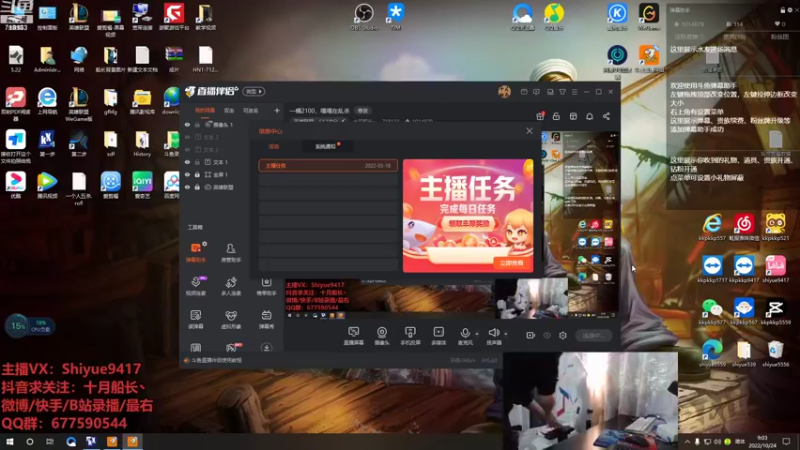Click the taskbar clock showing 2022/10/24

point(762,442)
